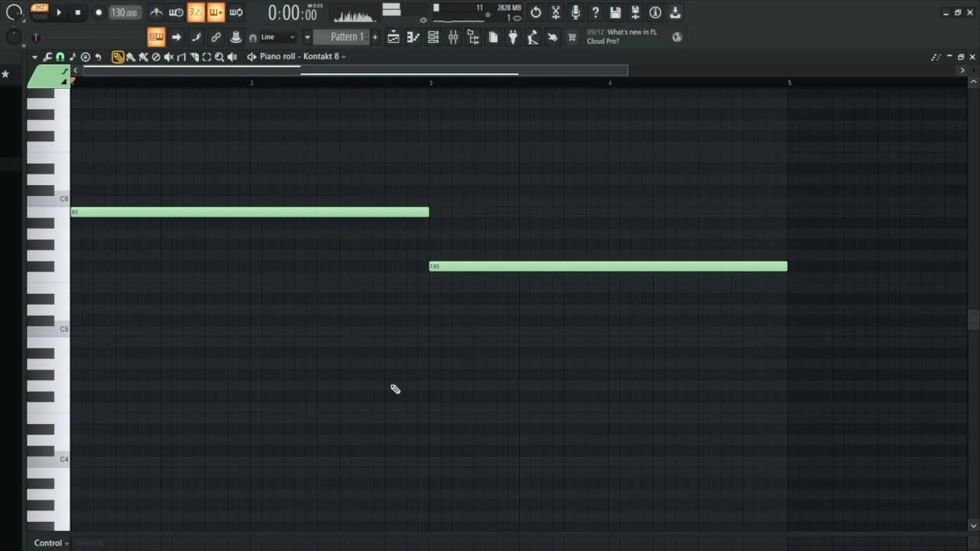Viewport: 980px width, 551px height.
Task: Open the Control lane dropdown
Action: tap(51, 543)
